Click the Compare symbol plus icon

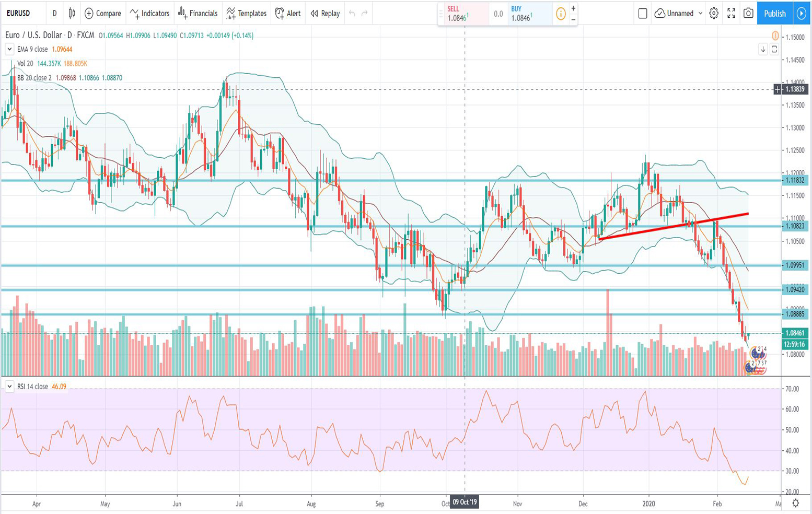pos(89,14)
